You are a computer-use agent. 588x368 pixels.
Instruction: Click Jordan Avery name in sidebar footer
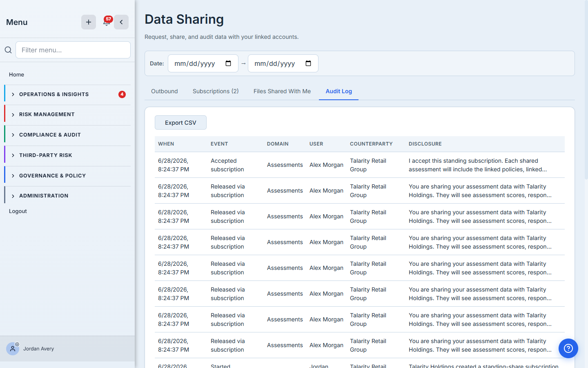point(38,349)
